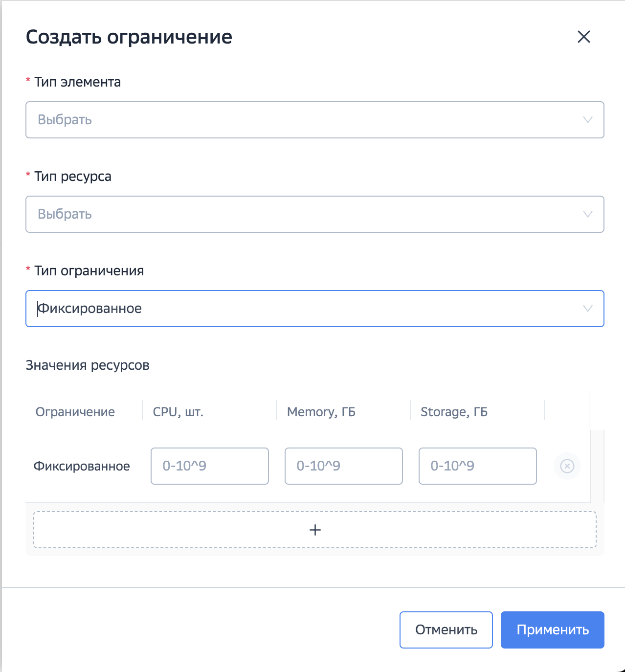Click the X to close the dialog
This screenshot has width=625, height=672.
(585, 37)
